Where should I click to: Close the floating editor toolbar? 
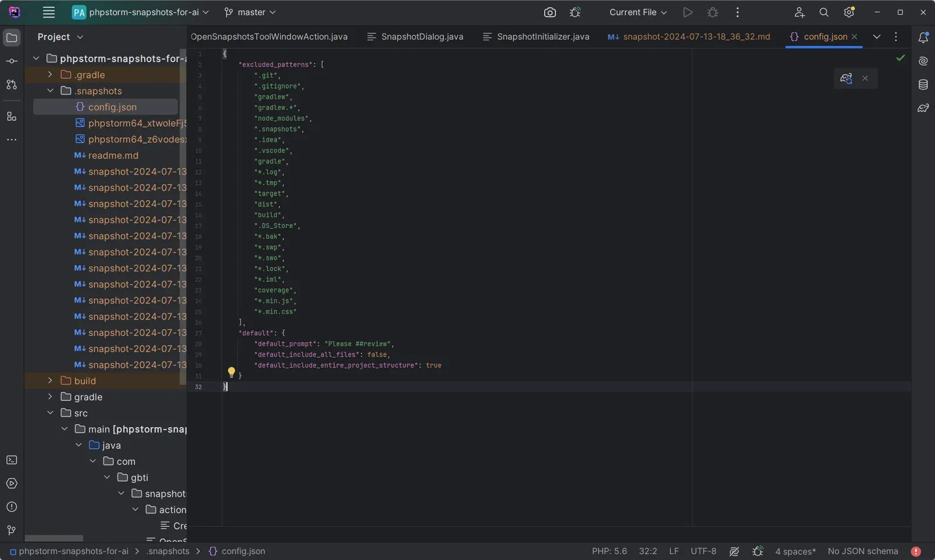(x=865, y=78)
